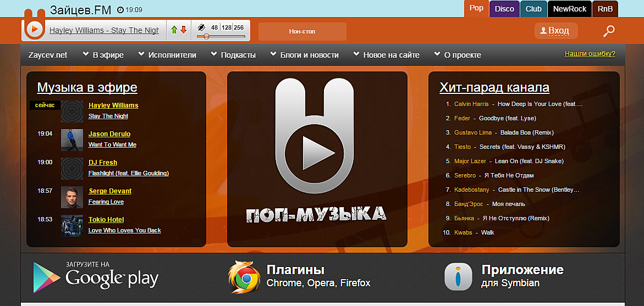644x306 pixels.
Task: Open the Symbian app info icon
Action: coord(458,277)
